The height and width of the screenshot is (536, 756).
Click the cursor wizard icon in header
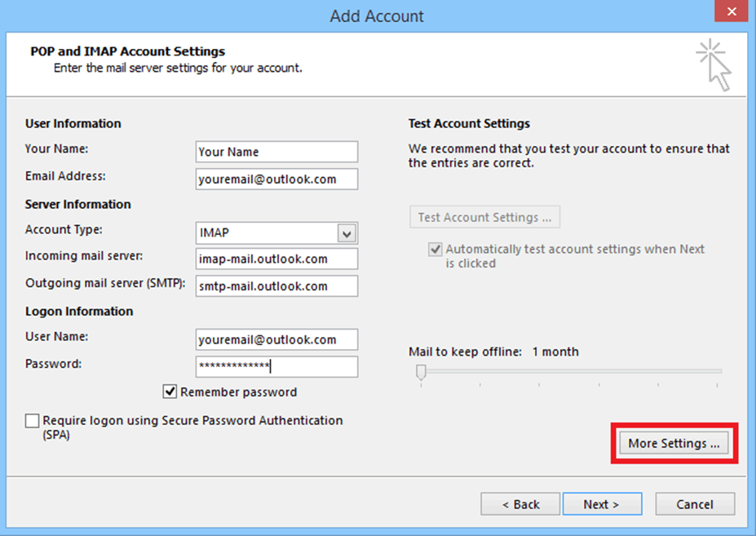pyautogui.click(x=714, y=65)
